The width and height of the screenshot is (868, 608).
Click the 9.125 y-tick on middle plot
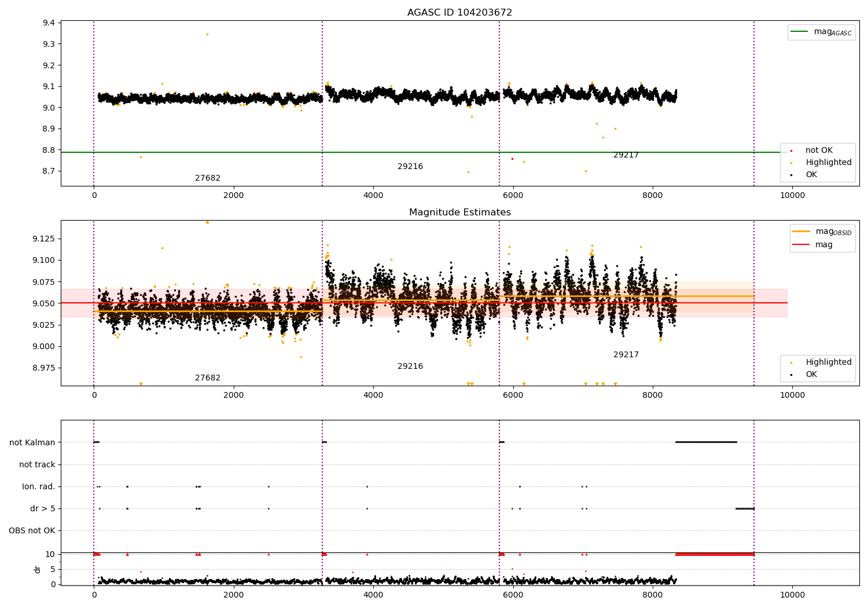pos(44,239)
